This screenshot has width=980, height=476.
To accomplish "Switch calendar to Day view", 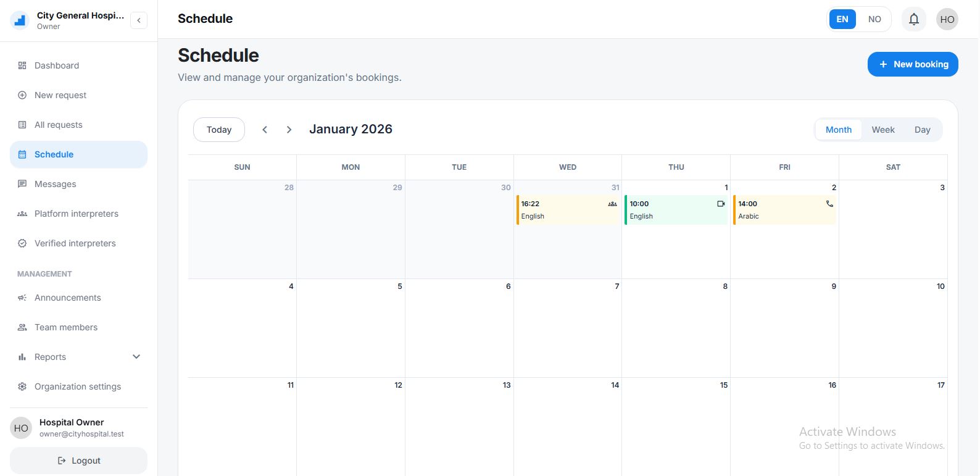I will coord(922,130).
